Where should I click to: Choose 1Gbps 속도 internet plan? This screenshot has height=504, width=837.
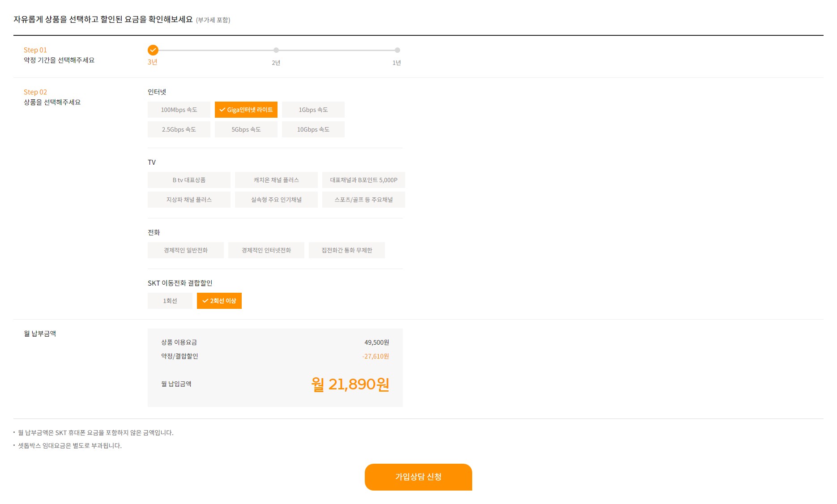tap(313, 110)
